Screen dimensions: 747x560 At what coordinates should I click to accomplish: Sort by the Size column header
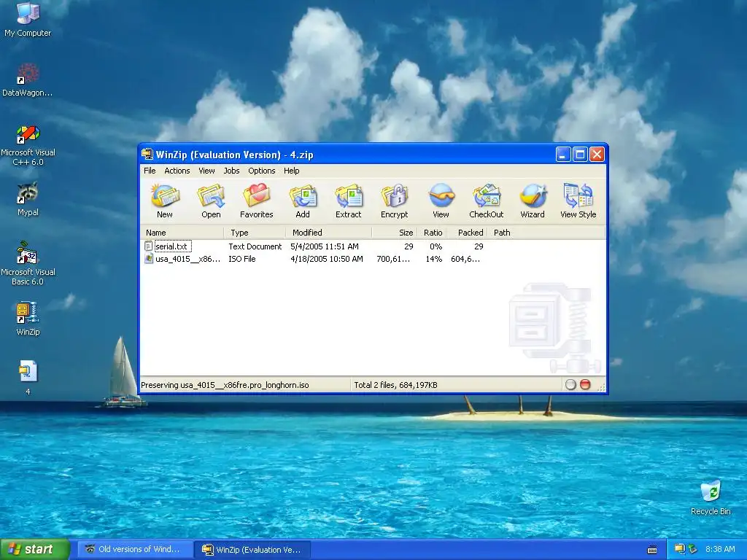point(395,233)
